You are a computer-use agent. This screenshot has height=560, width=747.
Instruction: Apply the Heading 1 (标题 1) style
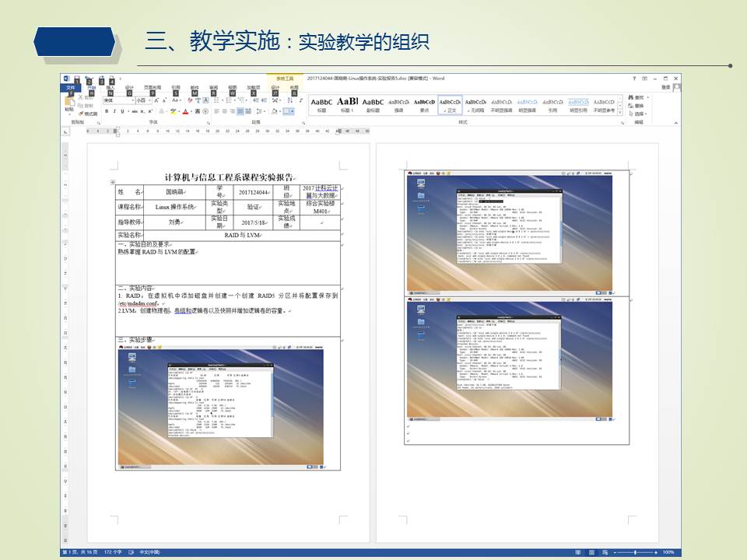[347, 104]
